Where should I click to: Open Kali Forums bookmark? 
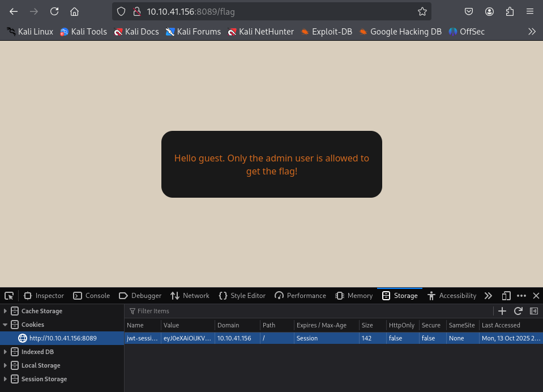pos(193,32)
